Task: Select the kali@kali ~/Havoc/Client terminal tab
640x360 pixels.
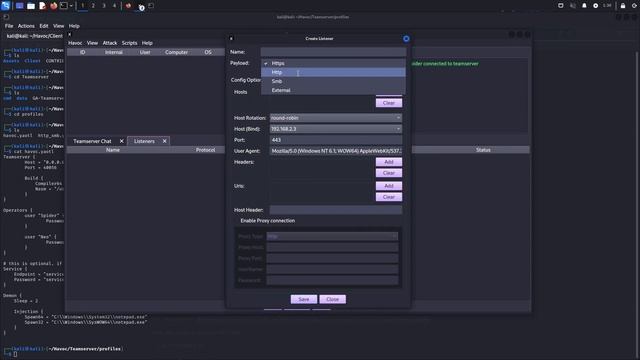Action: (34, 36)
